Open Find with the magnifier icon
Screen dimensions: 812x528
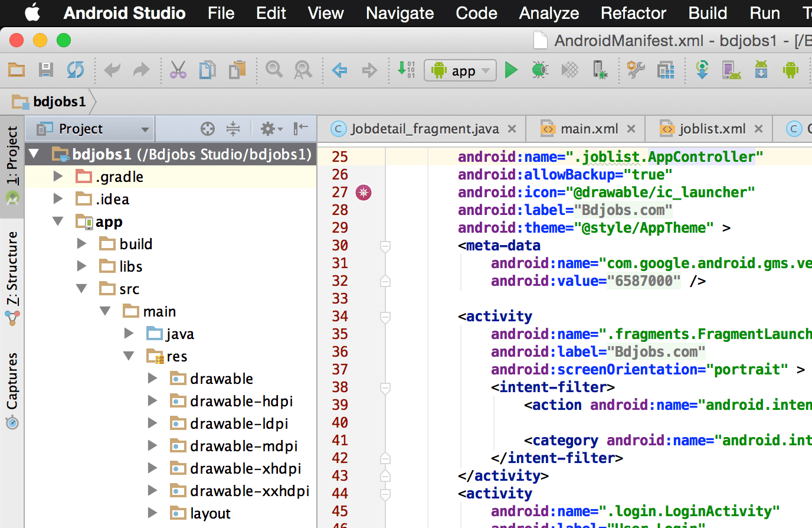274,70
